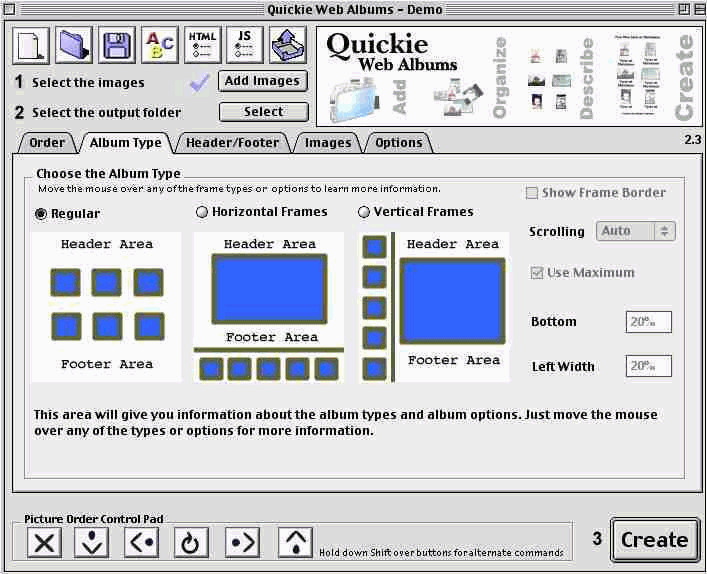Click the X remove picture button

click(x=44, y=542)
